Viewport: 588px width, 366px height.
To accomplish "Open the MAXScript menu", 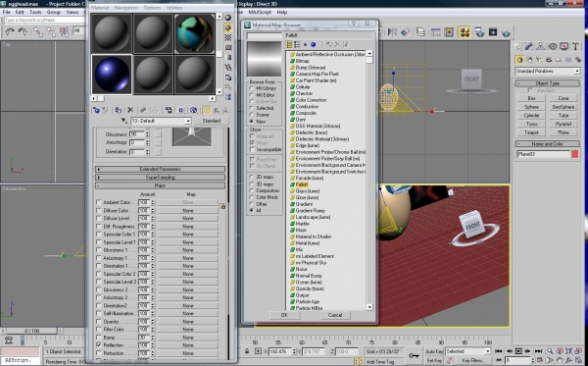I will pos(260,12).
